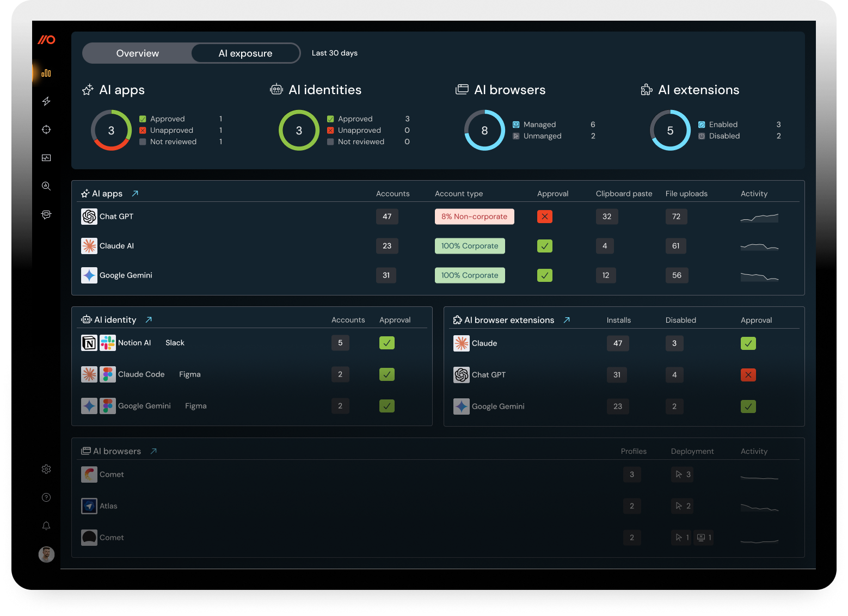Click the activity monitor sidebar icon
Viewport: 848px width, 616px height.
(46, 158)
